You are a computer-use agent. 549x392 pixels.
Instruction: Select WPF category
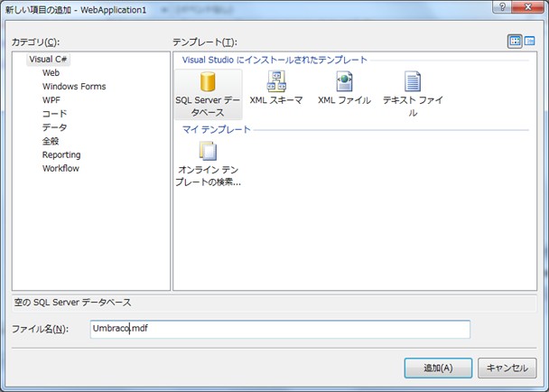click(x=51, y=100)
